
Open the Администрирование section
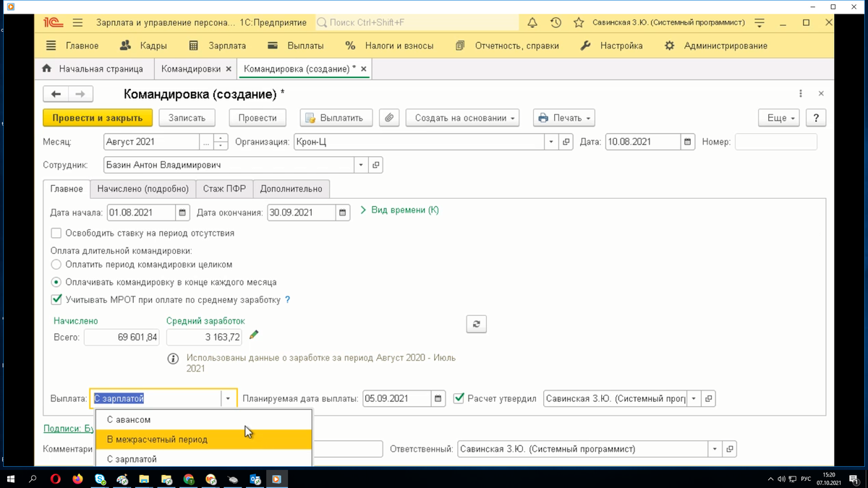coord(716,46)
